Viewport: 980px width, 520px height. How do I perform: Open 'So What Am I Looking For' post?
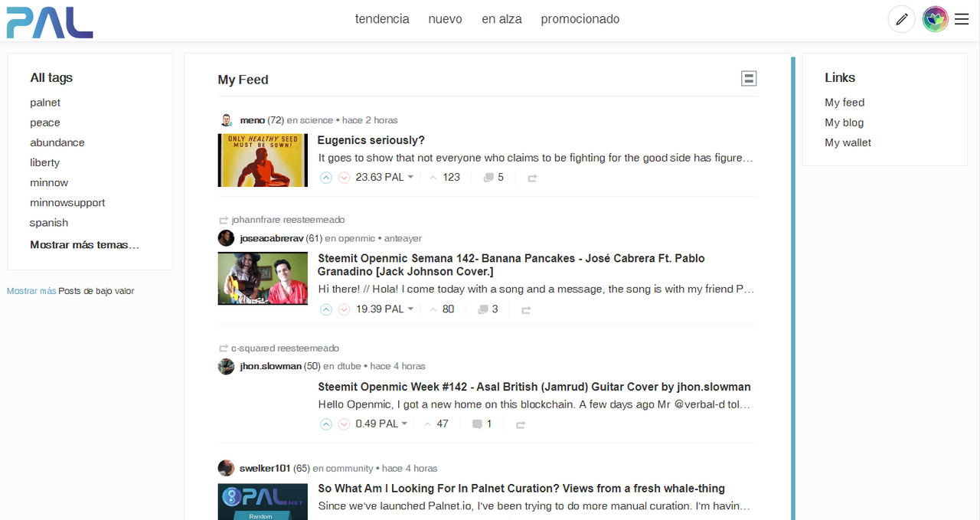(x=521, y=489)
